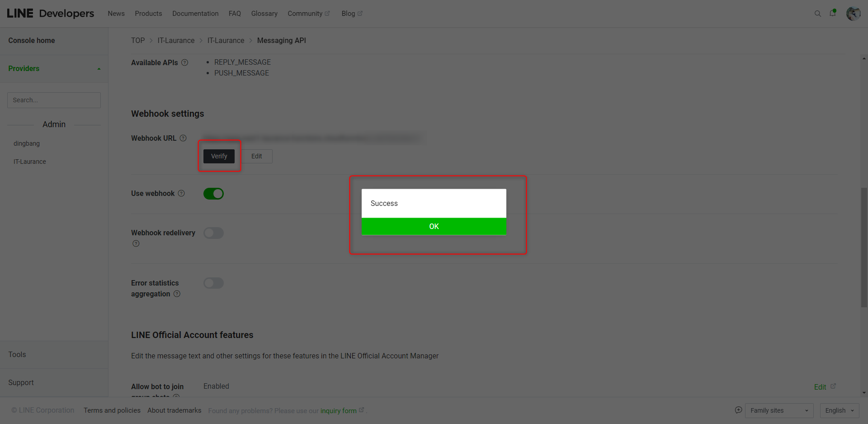Image resolution: width=868 pixels, height=424 pixels.
Task: Select the dingbang provider
Action: 27,143
